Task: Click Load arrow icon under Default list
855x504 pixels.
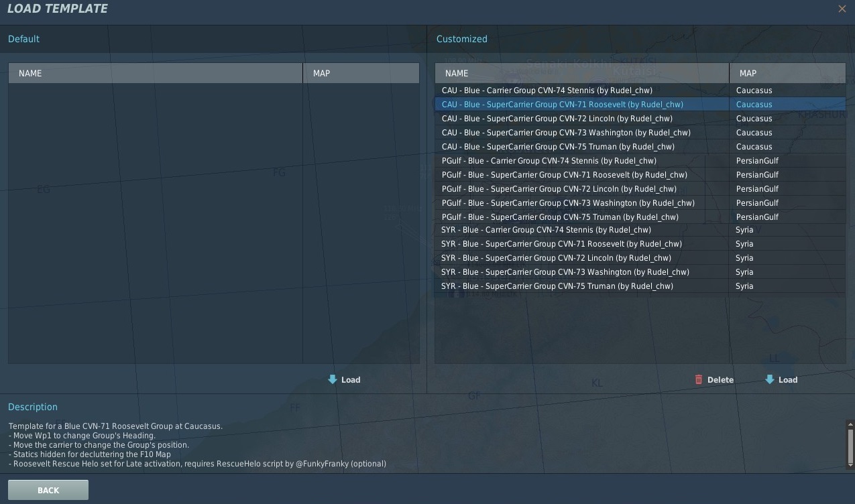Action: [x=333, y=379]
